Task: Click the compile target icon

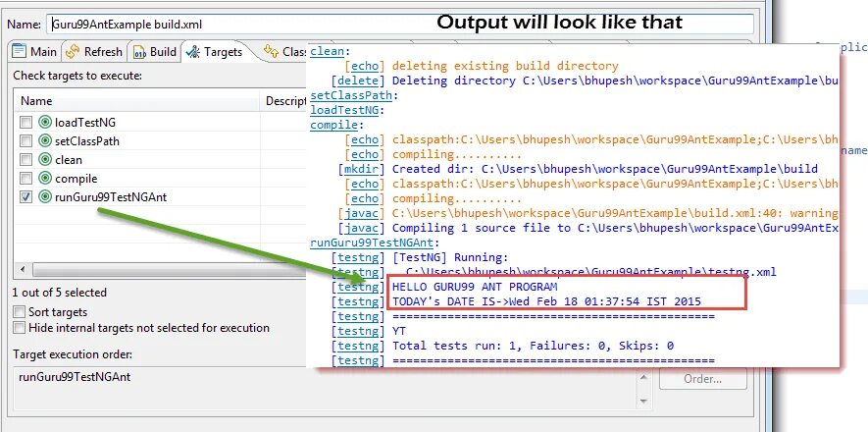Action: 45,179
